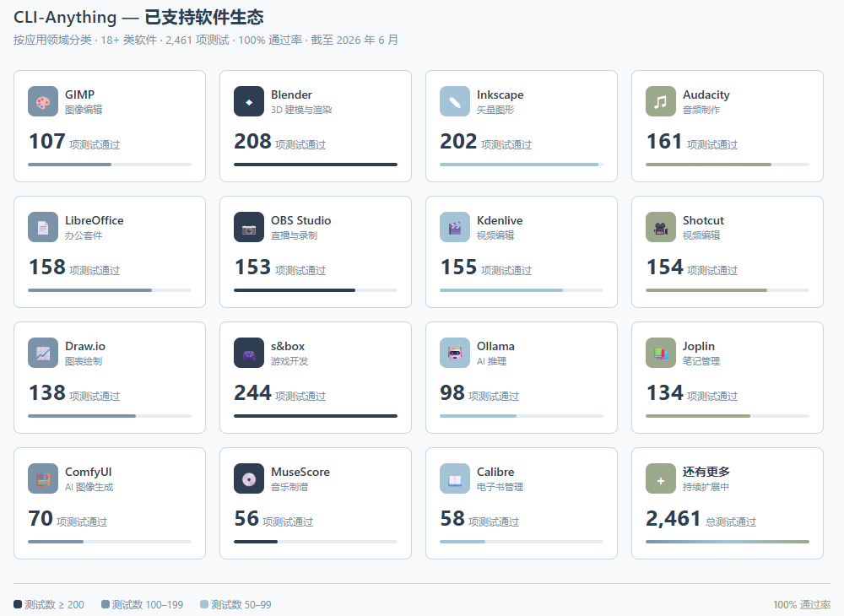This screenshot has width=844, height=616.
Task: Select the Calibre card title
Action: [x=495, y=472]
